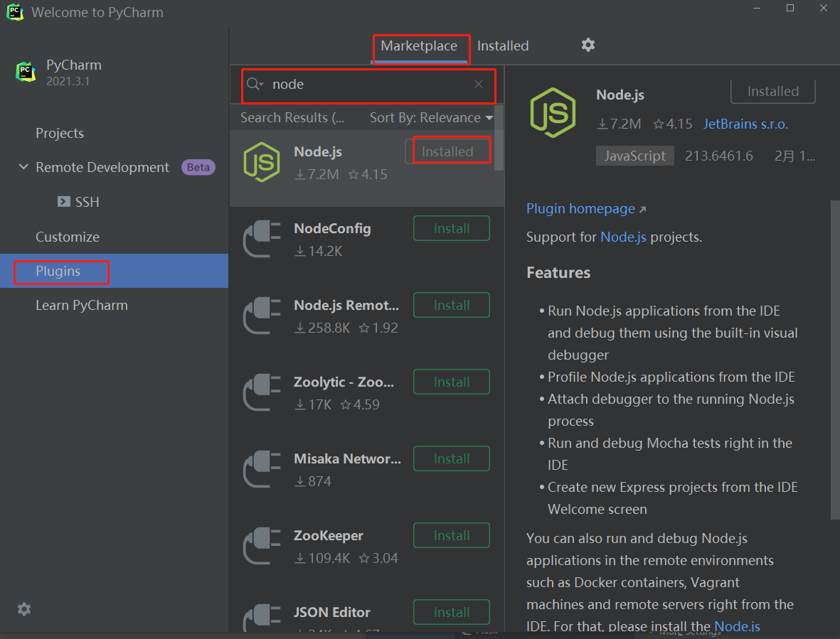Install the JSON Editor plugin
Viewport: 840px width, 639px height.
point(452,612)
